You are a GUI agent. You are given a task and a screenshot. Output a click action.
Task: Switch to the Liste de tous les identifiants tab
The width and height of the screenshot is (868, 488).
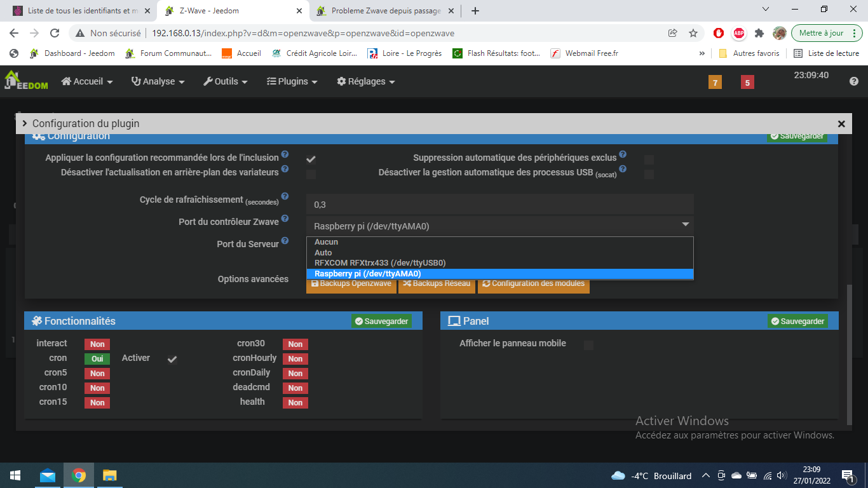click(82, 11)
